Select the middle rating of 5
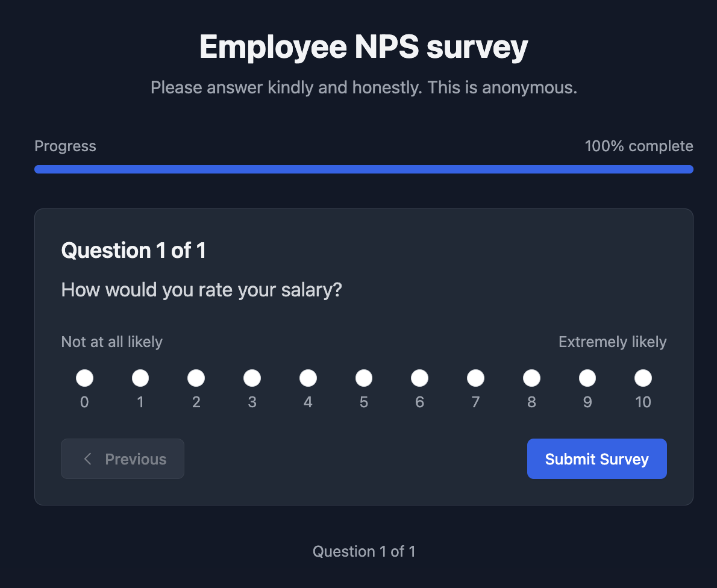This screenshot has width=717, height=588. coord(364,378)
